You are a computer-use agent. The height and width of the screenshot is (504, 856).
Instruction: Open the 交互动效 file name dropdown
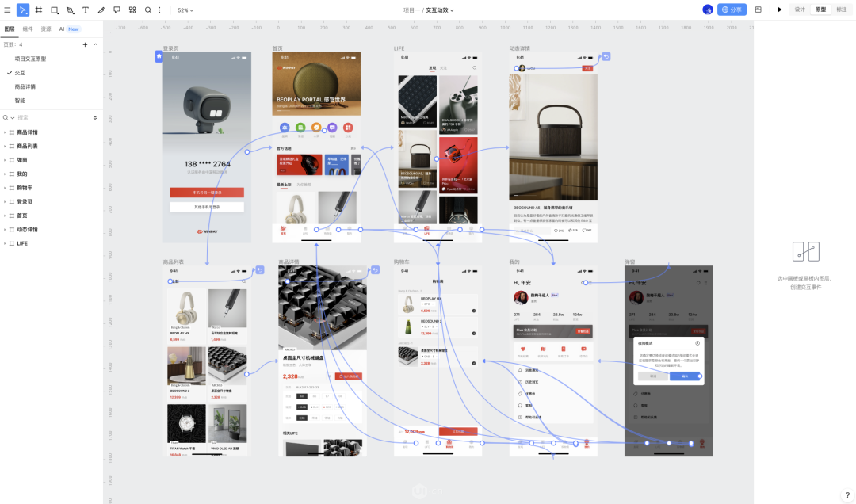440,10
